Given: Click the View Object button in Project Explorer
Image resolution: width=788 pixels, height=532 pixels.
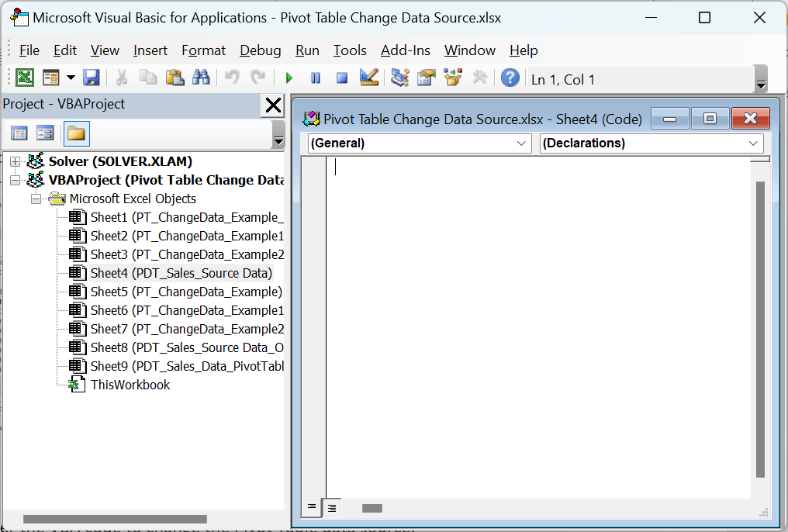Looking at the screenshot, I should tap(45, 133).
